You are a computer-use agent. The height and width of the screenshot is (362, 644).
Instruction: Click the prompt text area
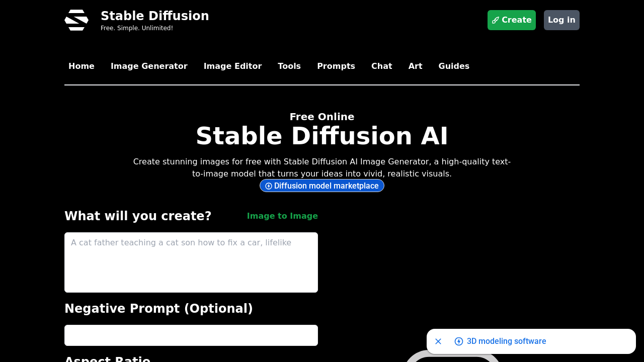[x=191, y=262]
